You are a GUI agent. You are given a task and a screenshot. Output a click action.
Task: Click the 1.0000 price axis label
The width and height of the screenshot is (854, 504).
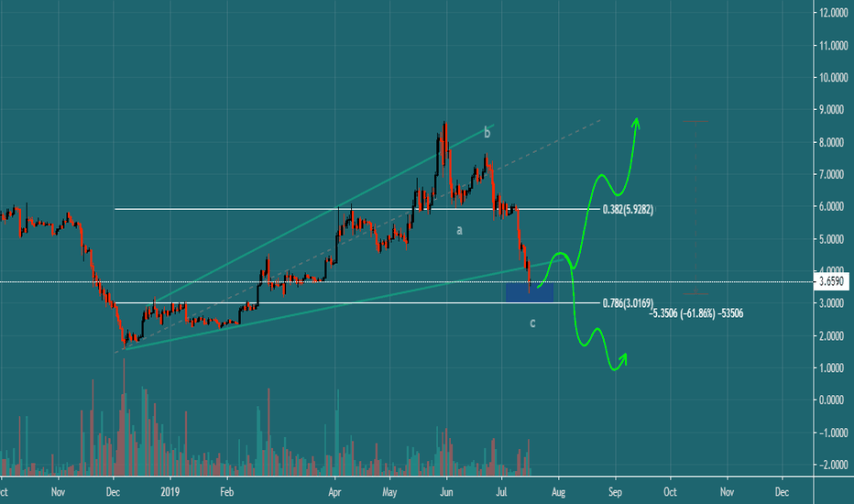[833, 368]
